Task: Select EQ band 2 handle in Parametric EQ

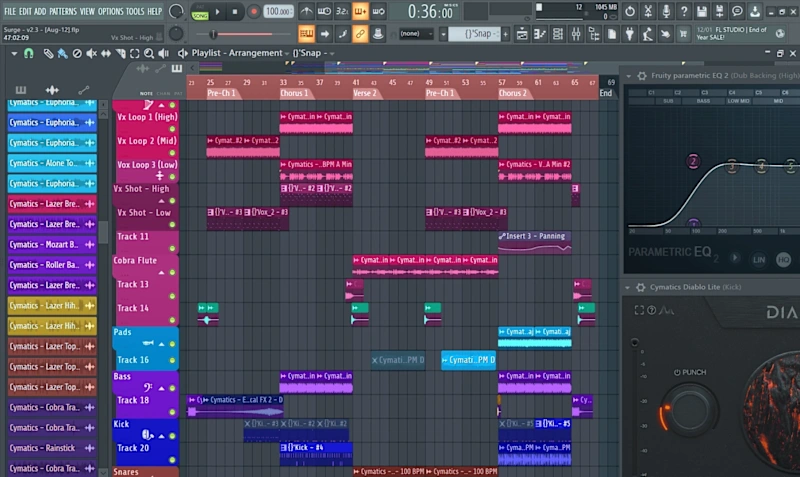Action: [693, 162]
